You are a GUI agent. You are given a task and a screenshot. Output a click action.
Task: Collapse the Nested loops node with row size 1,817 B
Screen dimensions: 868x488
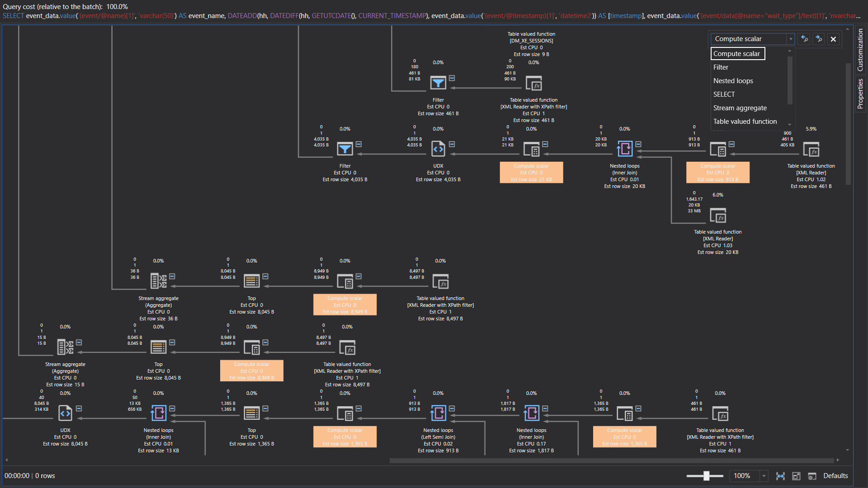tap(545, 408)
